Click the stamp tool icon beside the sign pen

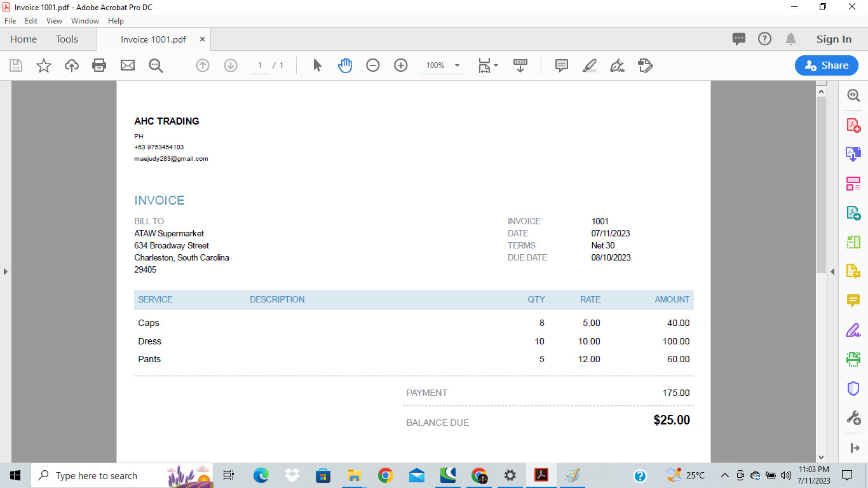645,65
